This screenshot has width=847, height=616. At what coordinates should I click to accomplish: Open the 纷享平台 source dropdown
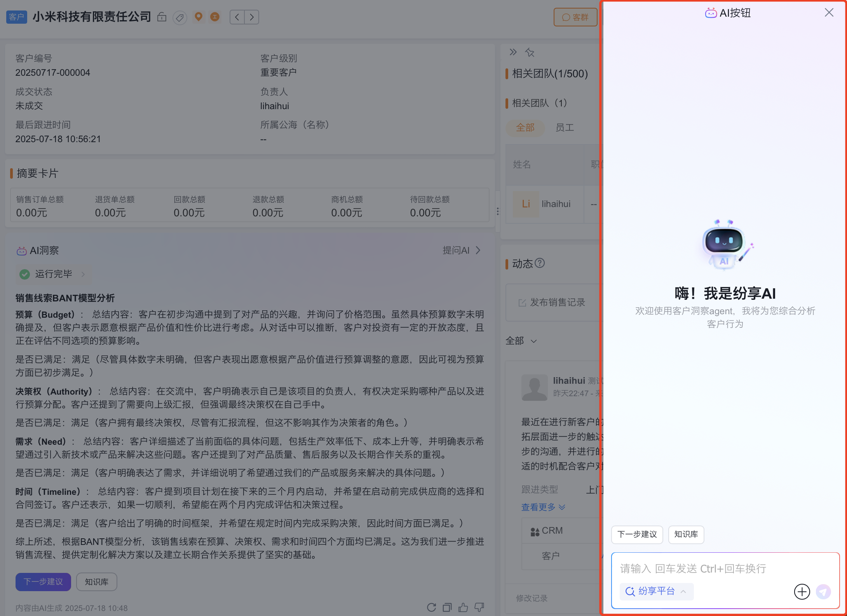tap(656, 591)
